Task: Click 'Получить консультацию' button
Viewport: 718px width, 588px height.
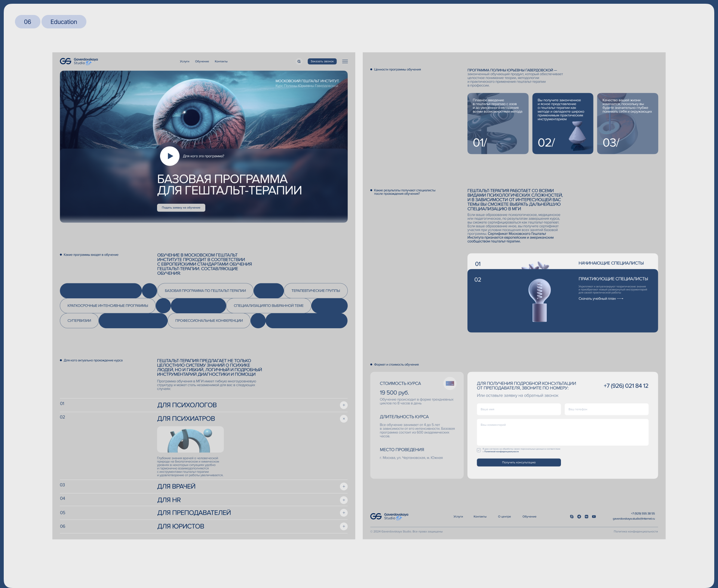Action: click(x=518, y=462)
